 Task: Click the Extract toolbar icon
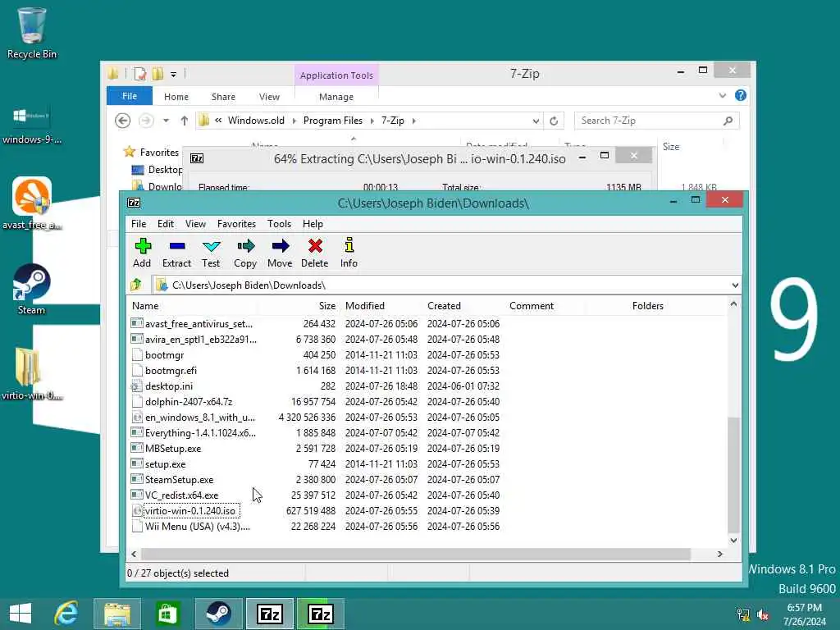[177, 253]
